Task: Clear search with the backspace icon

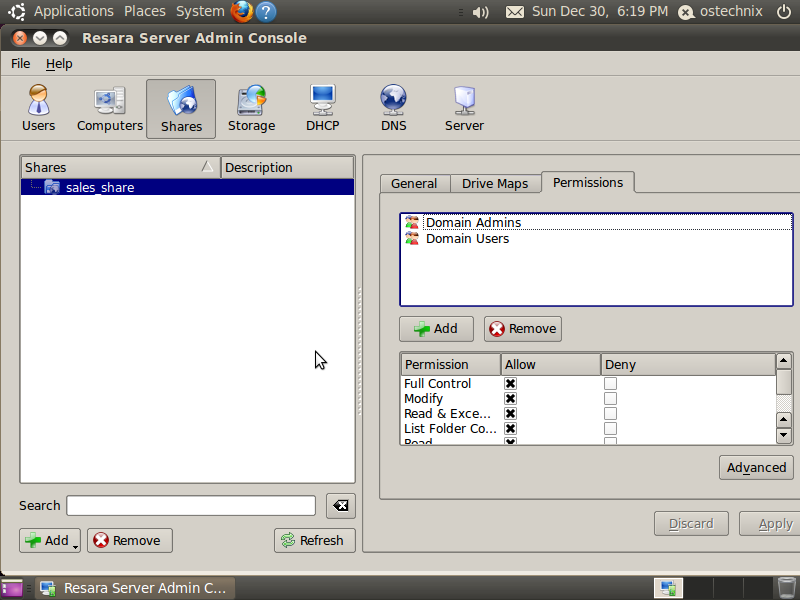Action: point(340,506)
